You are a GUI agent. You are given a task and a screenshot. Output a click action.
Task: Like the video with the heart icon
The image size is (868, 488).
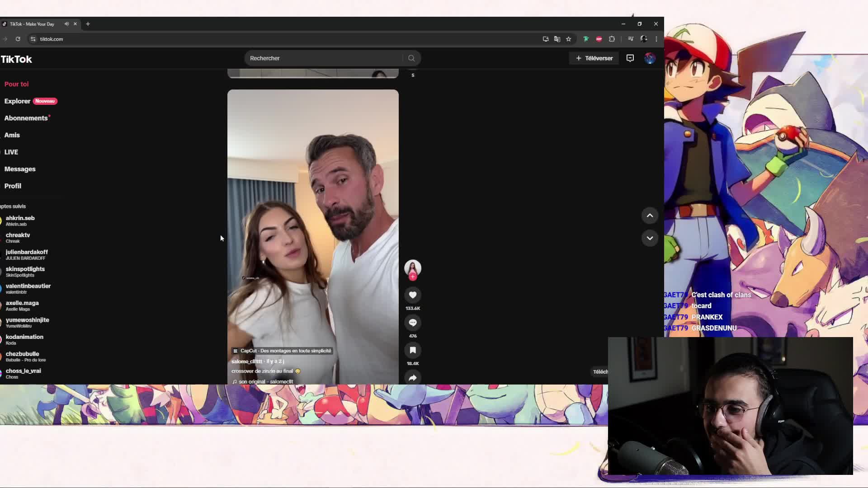pyautogui.click(x=412, y=295)
